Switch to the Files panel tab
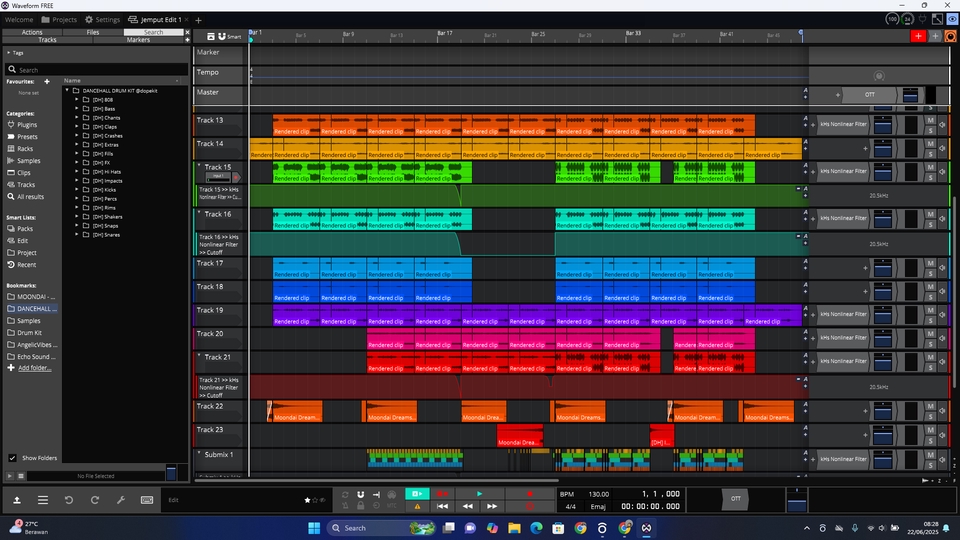 point(92,32)
